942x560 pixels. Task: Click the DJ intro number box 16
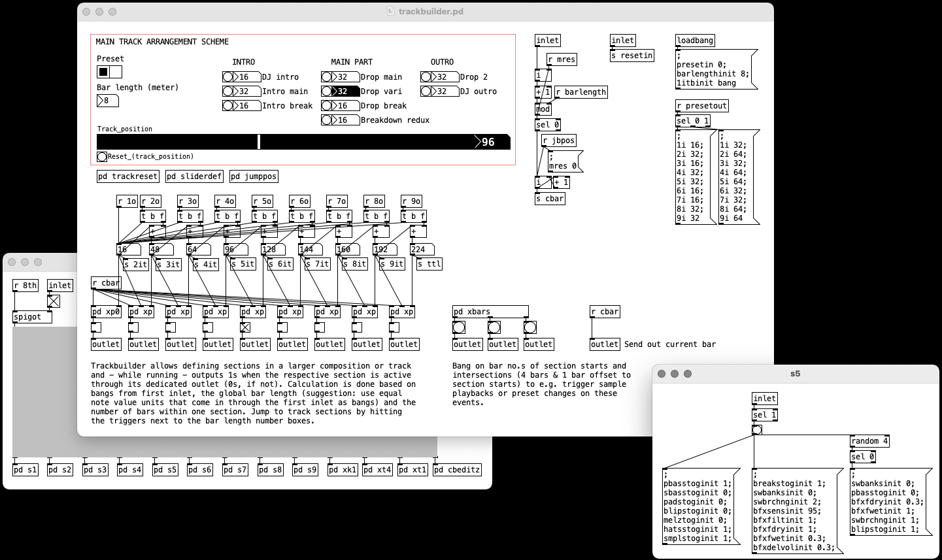click(x=247, y=77)
